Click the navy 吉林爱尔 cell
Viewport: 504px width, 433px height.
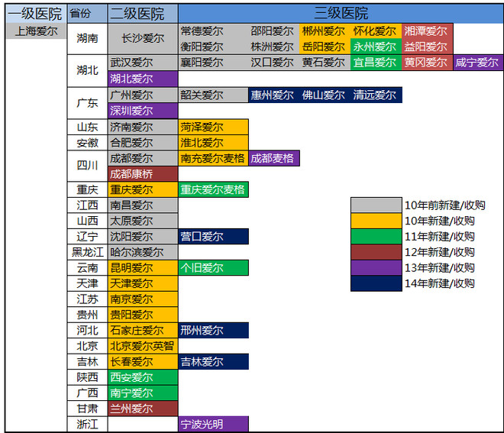click(213, 362)
